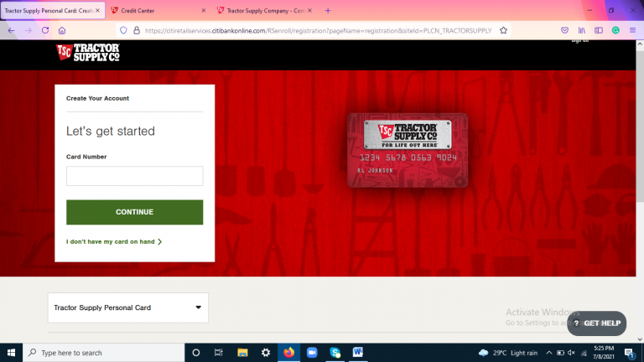Click the GET HELP button
Screen dimensions: 644x362
(597, 323)
